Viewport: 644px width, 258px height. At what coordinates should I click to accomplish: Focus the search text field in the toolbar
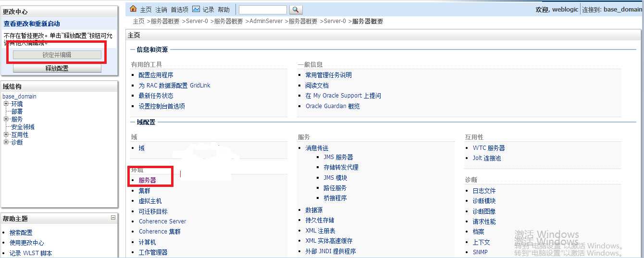tap(263, 10)
